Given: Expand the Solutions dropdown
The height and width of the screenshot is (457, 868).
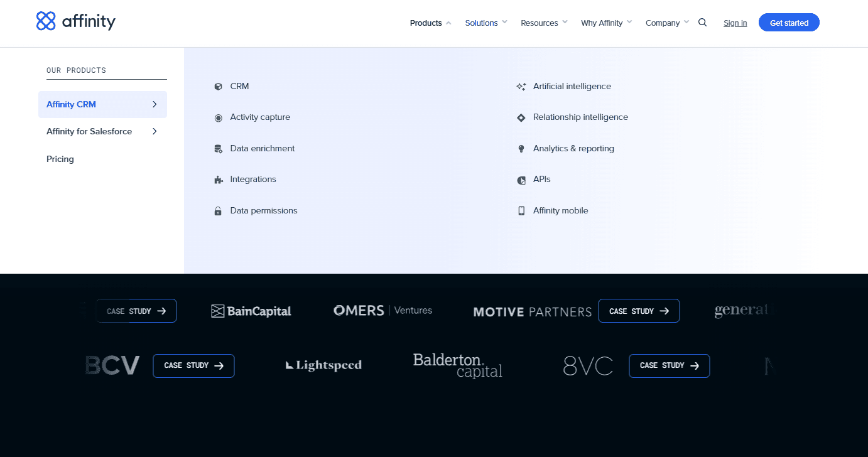Looking at the screenshot, I should (486, 23).
